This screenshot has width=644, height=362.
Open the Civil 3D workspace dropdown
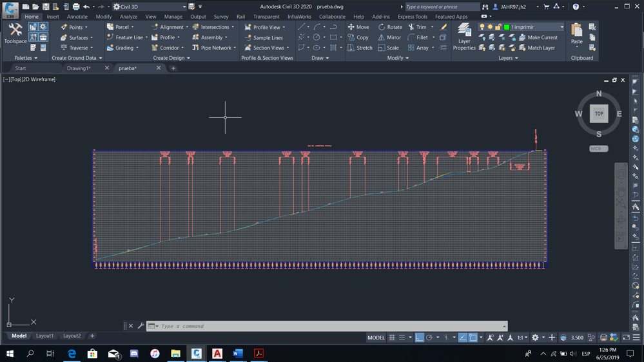click(184, 6)
